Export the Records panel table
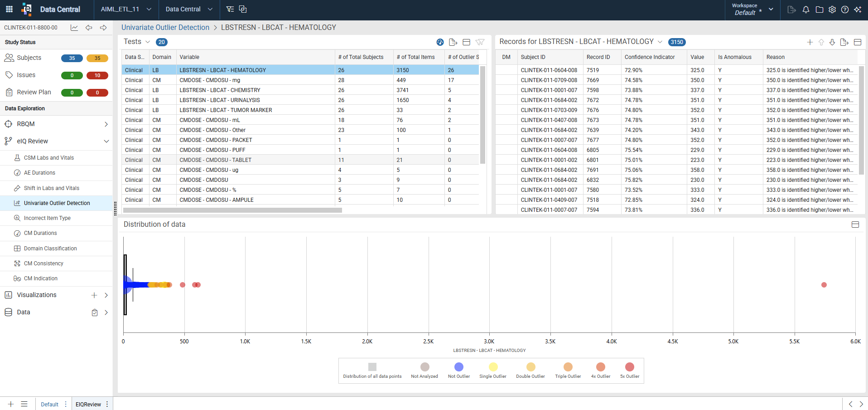The width and height of the screenshot is (868, 410). pos(844,42)
